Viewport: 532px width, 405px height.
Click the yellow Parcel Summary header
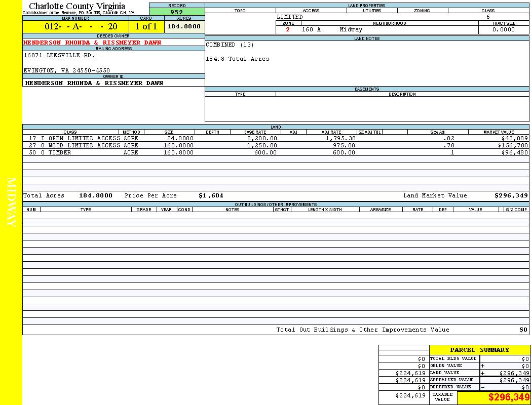click(479, 350)
